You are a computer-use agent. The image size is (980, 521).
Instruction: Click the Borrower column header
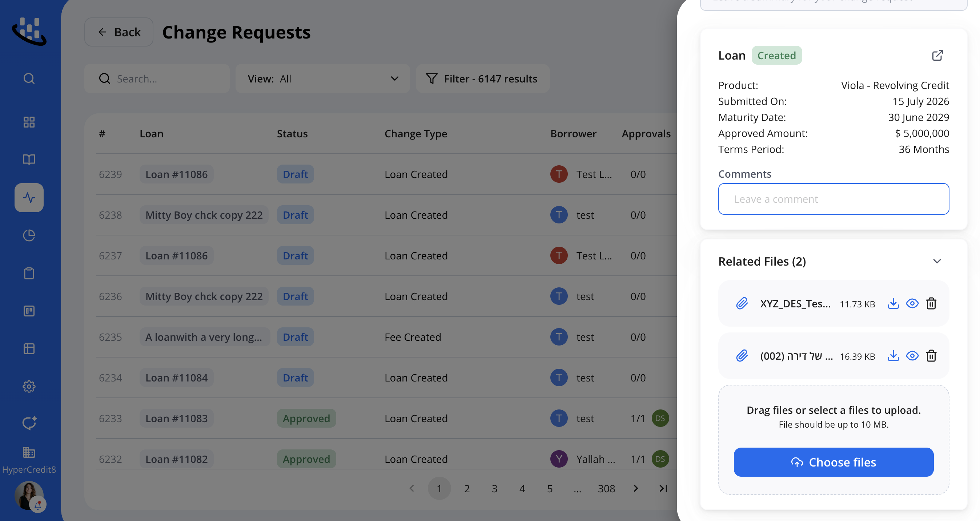[573, 133]
